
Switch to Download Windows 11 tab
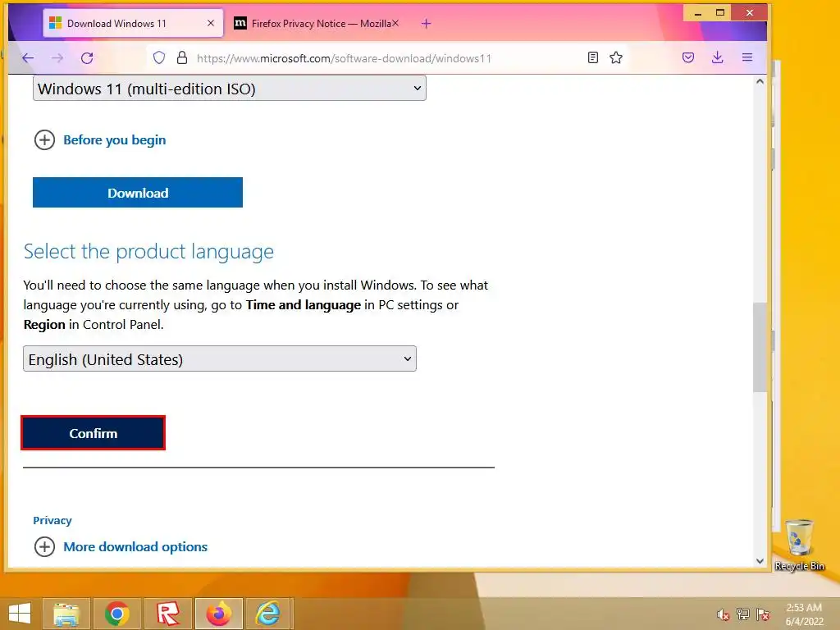click(133, 24)
